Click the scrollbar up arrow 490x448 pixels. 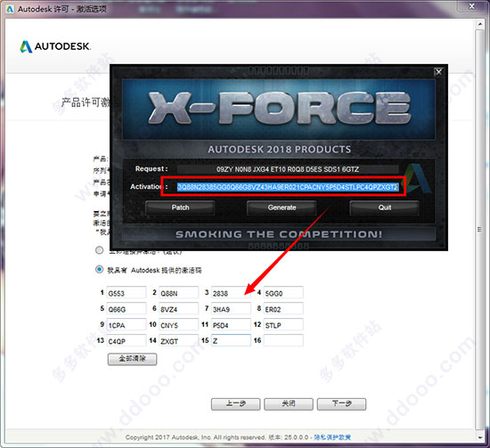coord(480,24)
